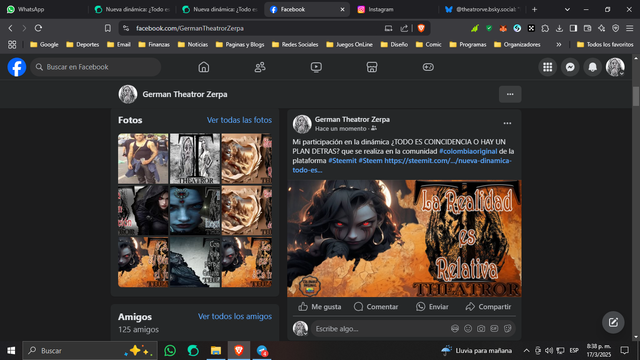Open the Gaming icon in Facebook navigation
Screen dimensions: 640x360
(x=428, y=67)
